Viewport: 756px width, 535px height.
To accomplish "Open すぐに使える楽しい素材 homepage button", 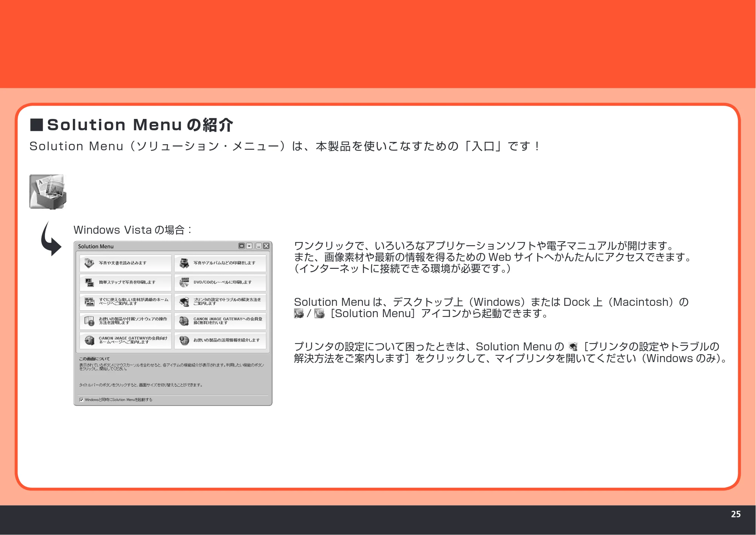I will [125, 302].
